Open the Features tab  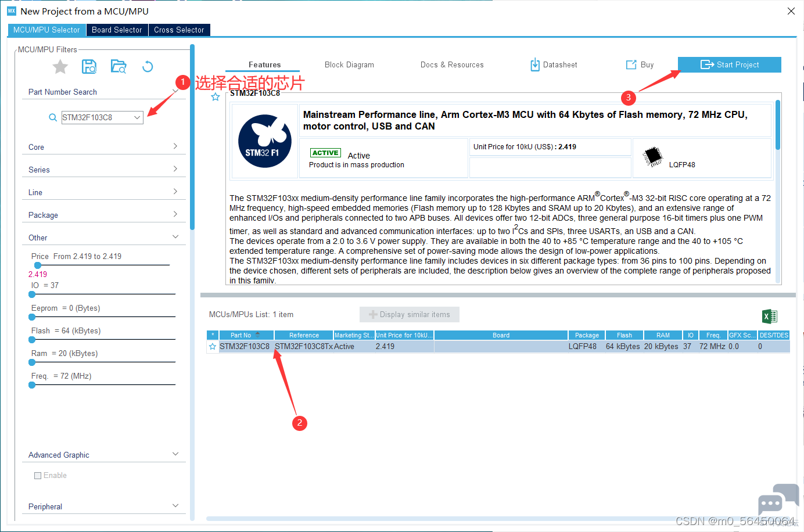coord(264,65)
